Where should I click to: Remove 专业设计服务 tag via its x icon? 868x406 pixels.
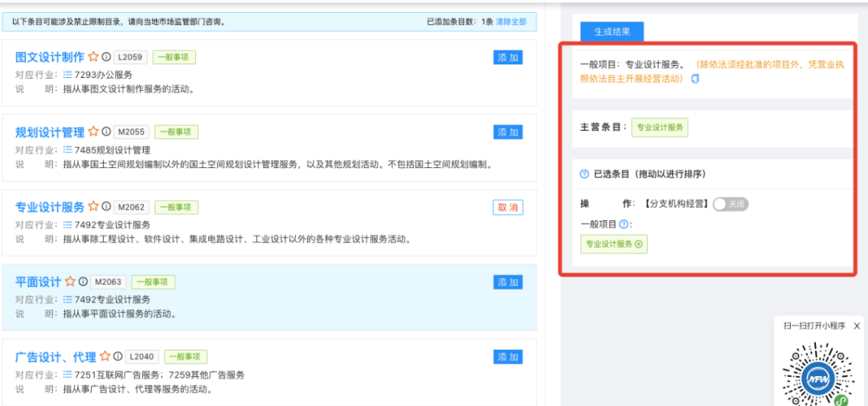pyautogui.click(x=638, y=244)
